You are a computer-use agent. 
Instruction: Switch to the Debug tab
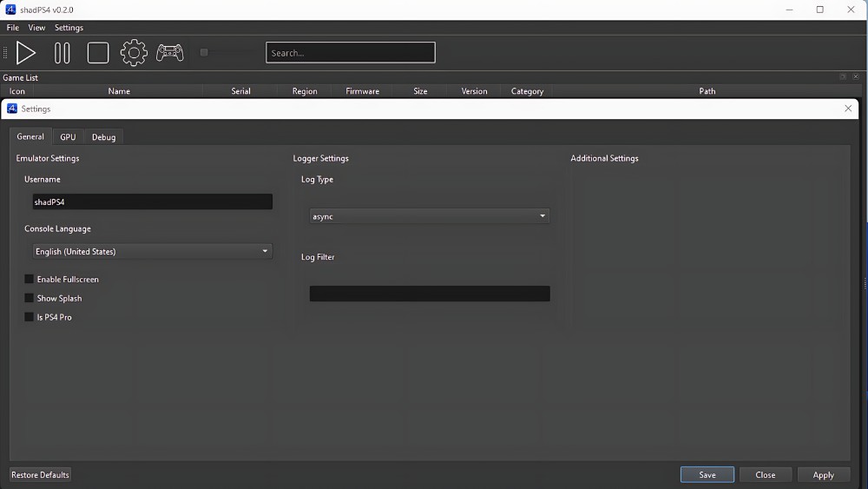pos(103,136)
